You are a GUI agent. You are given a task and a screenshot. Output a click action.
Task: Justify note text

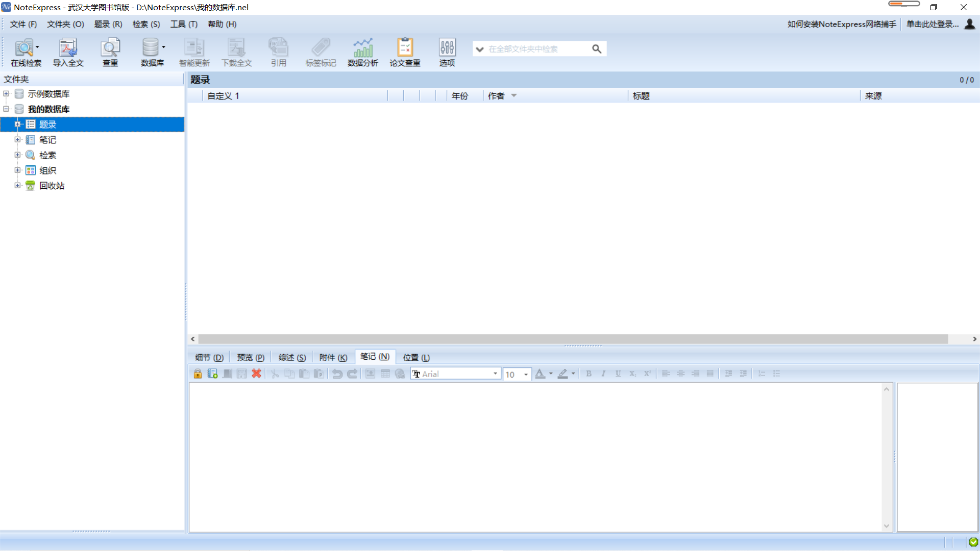(x=710, y=373)
